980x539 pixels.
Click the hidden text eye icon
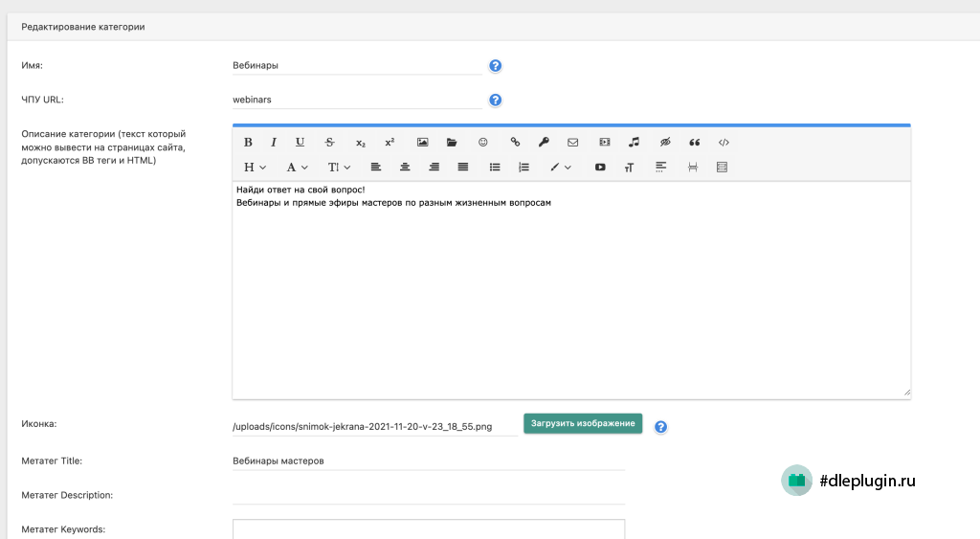click(x=665, y=143)
